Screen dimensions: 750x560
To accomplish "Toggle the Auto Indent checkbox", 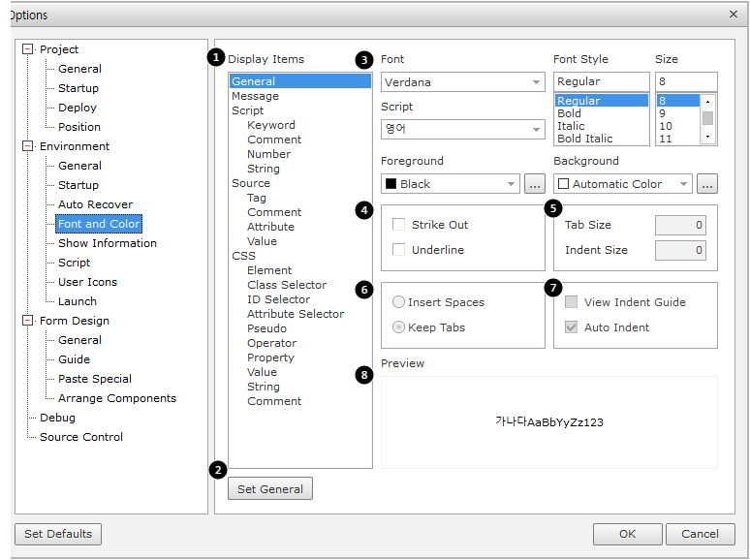I will tap(572, 327).
